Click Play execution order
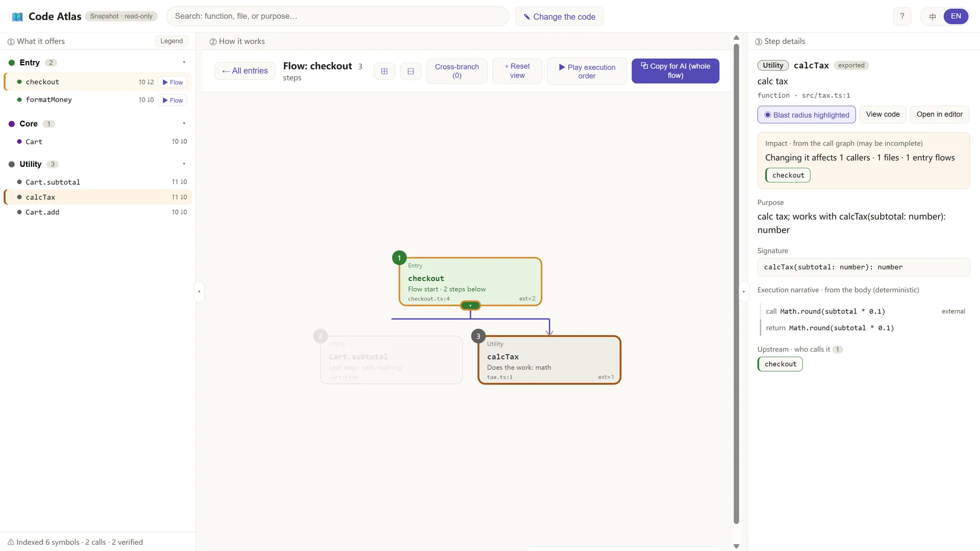The width and height of the screenshot is (980, 551). pos(587,71)
